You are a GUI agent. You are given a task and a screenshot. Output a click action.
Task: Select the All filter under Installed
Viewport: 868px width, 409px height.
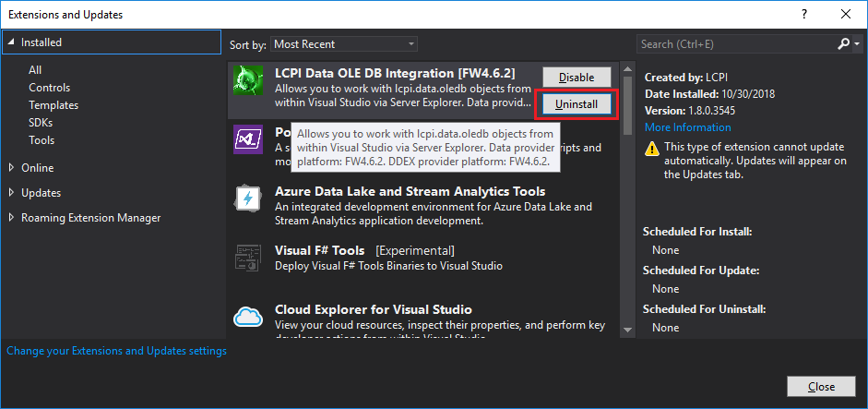[x=35, y=70]
